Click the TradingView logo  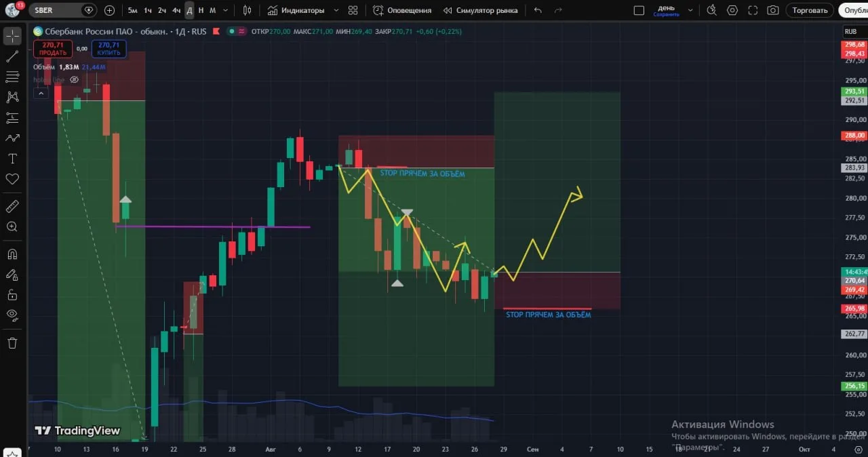pos(77,431)
